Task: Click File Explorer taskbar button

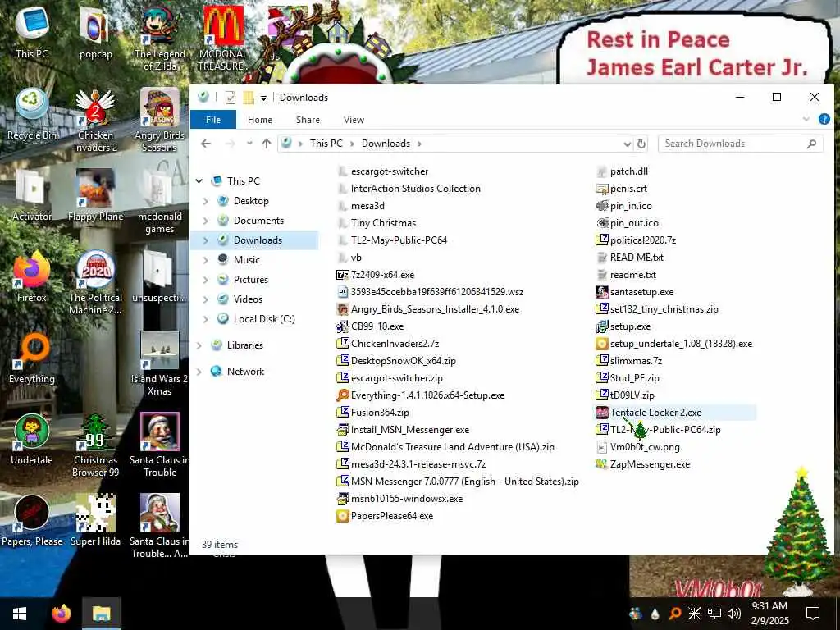Action: pos(101,614)
